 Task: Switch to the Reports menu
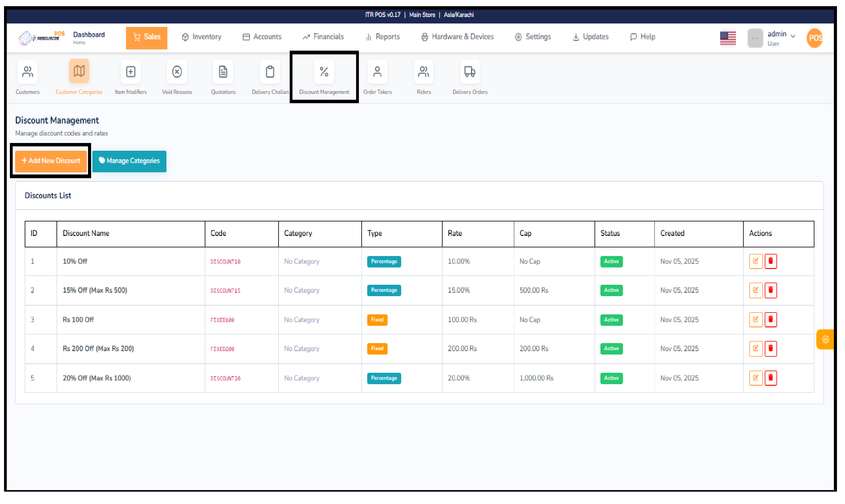(x=382, y=37)
